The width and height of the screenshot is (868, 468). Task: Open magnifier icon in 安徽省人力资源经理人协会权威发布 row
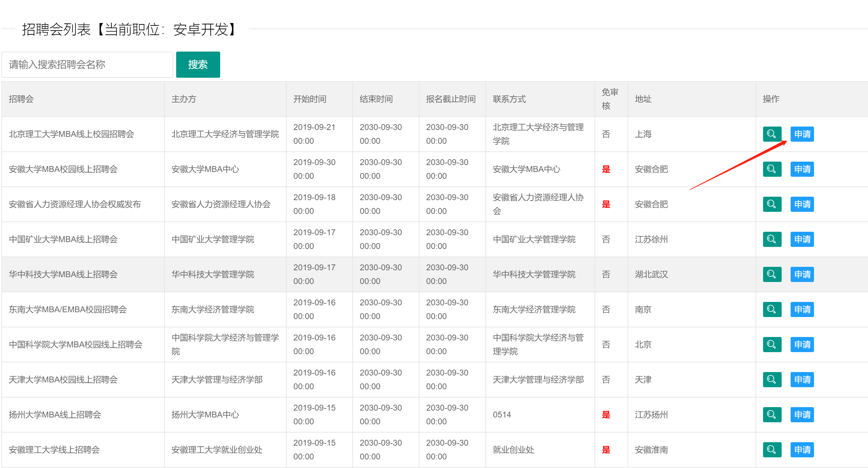(x=772, y=204)
